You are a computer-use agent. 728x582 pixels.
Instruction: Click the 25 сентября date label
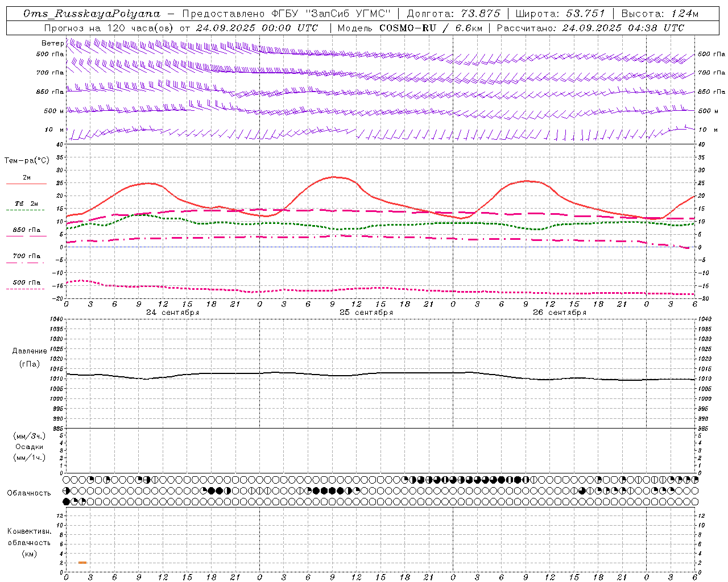click(x=366, y=313)
